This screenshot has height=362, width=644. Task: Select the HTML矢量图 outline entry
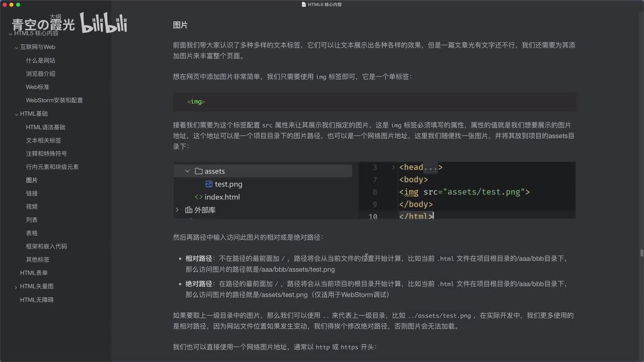pos(37,286)
